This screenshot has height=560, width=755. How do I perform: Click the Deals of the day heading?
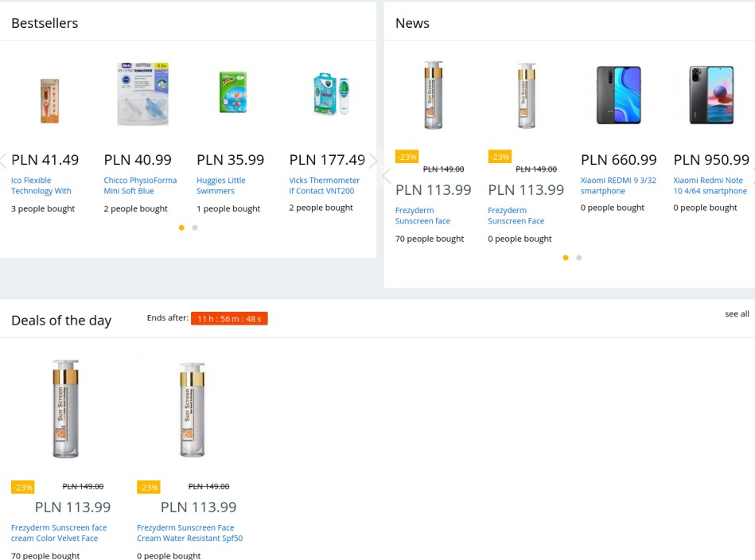pyautogui.click(x=61, y=321)
